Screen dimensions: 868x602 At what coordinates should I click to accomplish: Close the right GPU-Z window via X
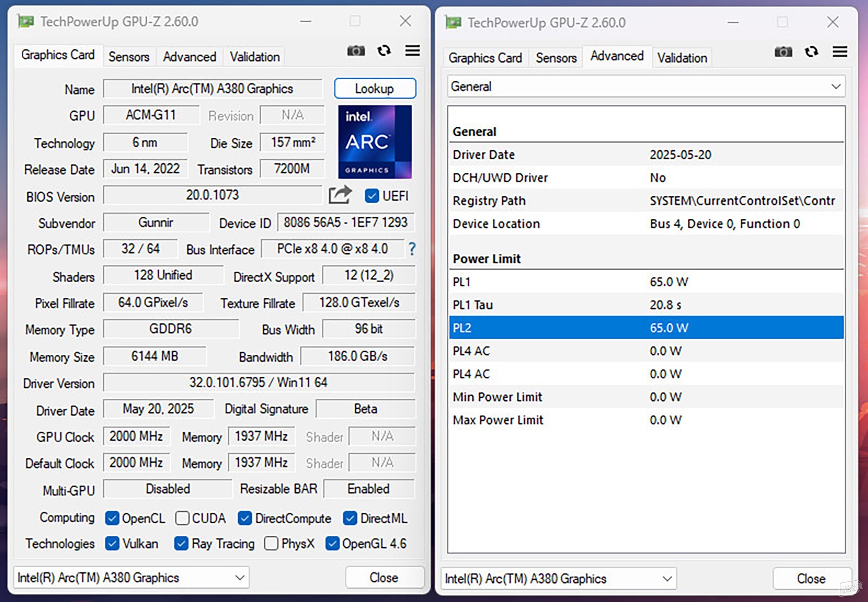833,22
